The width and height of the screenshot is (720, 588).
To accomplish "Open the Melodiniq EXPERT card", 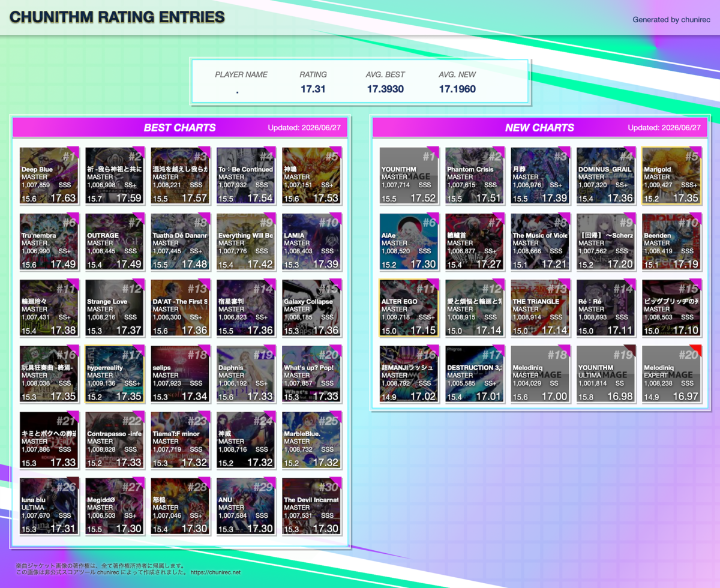I will click(x=671, y=374).
